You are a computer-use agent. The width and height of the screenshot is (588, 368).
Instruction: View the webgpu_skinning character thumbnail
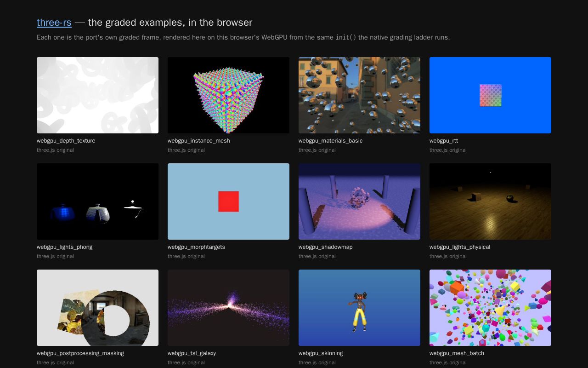pos(359,308)
